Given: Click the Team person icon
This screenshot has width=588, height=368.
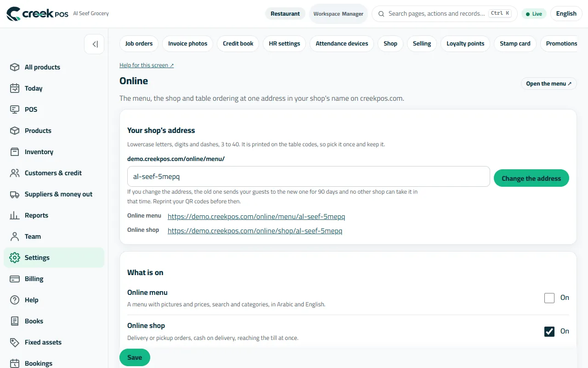Looking at the screenshot, I should point(15,236).
